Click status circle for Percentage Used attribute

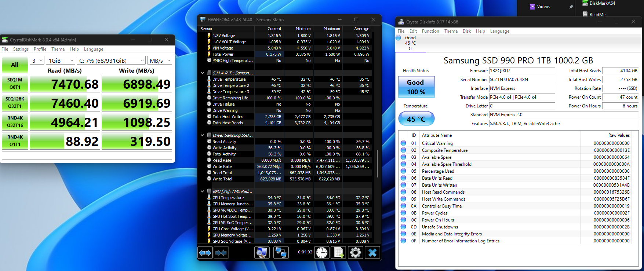click(403, 171)
